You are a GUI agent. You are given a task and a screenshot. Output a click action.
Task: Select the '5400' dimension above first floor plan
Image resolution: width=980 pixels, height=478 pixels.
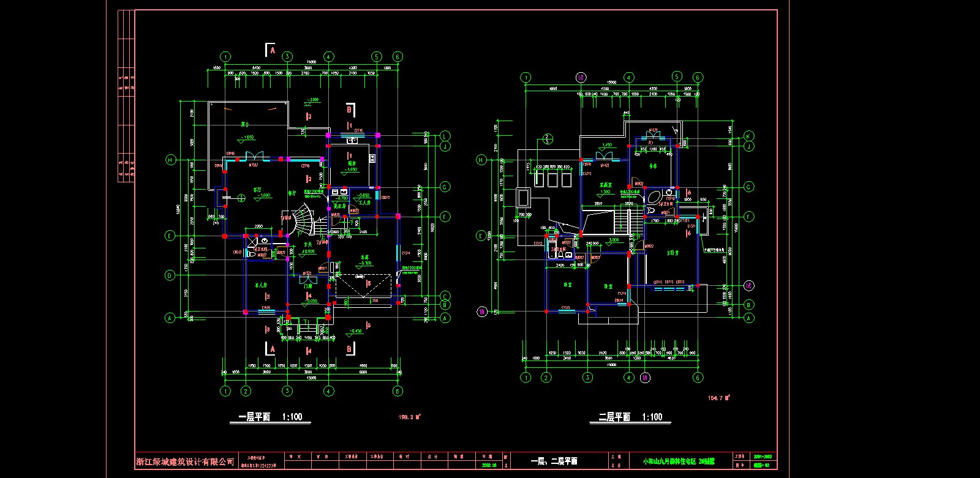(x=256, y=67)
